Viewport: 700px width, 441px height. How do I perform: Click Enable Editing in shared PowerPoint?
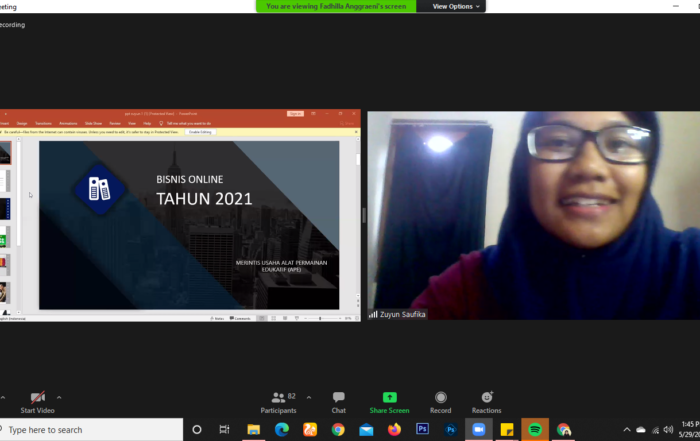(199, 132)
